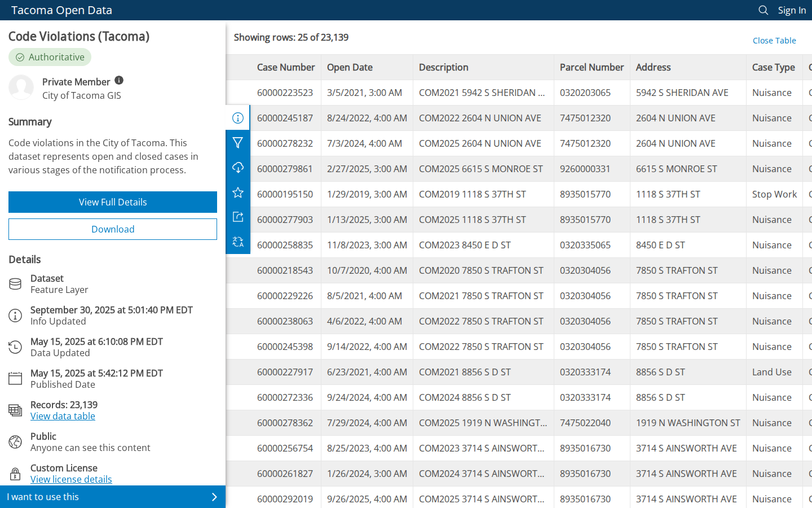Click case number 60000238063
Image resolution: width=812 pixels, height=508 pixels.
[x=285, y=321]
